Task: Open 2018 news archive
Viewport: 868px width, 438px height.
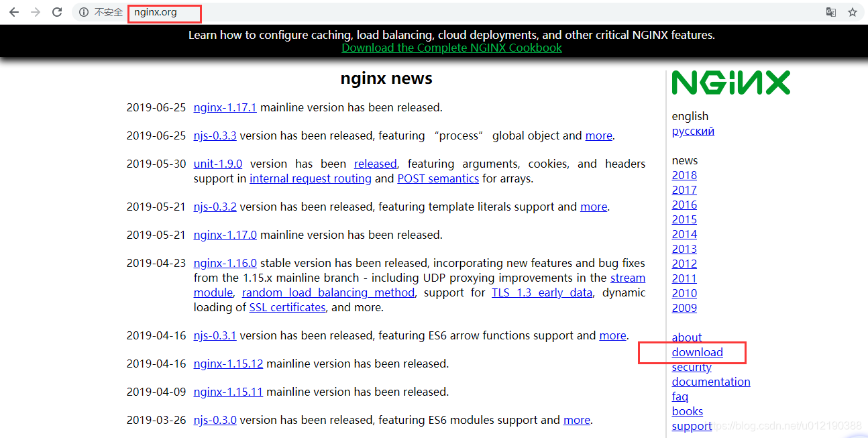Action: (684, 175)
